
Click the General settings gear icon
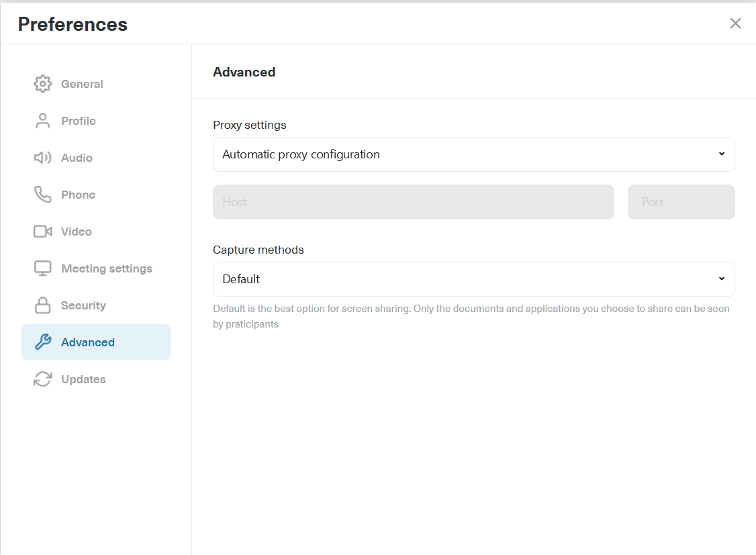[42, 83]
